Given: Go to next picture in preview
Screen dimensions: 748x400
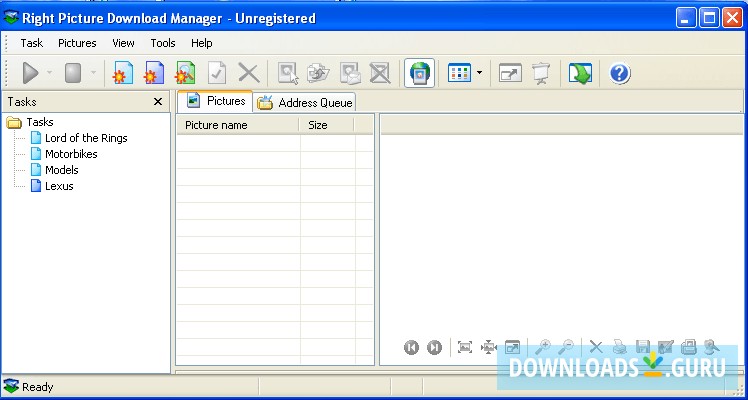Looking at the screenshot, I should [434, 347].
